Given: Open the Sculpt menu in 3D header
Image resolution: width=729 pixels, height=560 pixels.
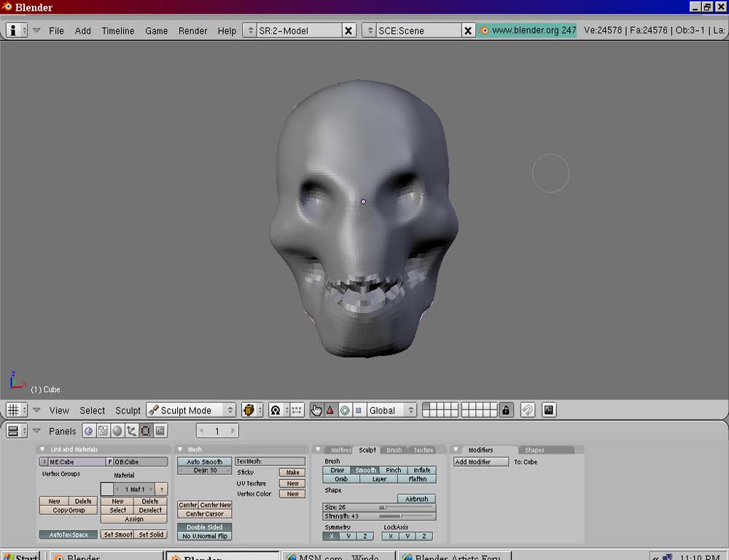Looking at the screenshot, I should 128,411.
